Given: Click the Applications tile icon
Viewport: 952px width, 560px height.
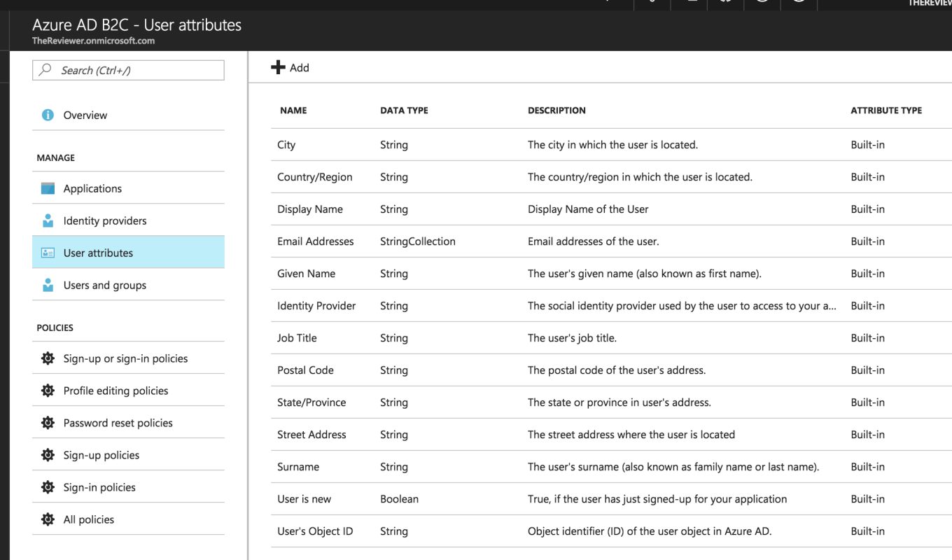Looking at the screenshot, I should point(48,188).
